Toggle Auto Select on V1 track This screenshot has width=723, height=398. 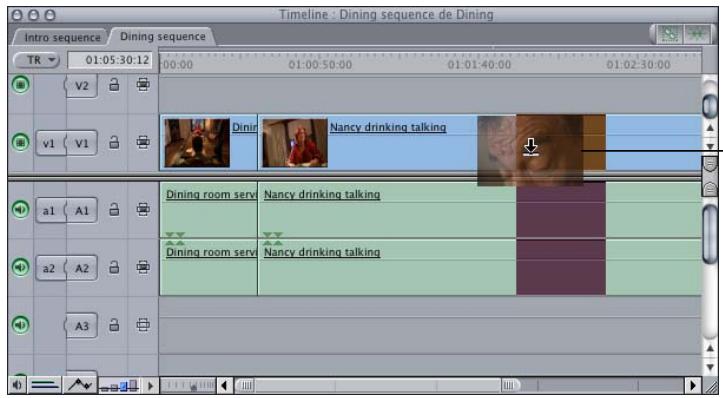point(143,143)
